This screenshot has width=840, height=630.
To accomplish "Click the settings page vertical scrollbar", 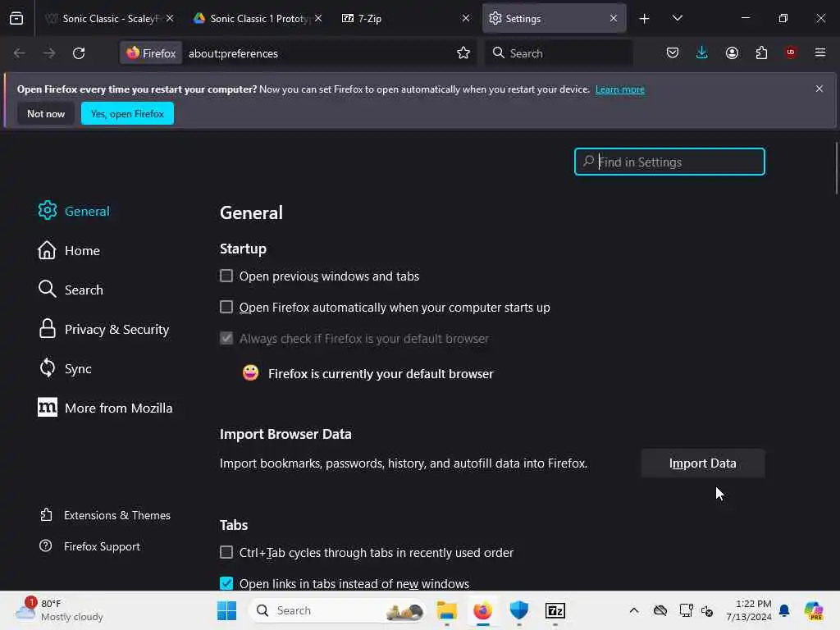I will [836, 169].
